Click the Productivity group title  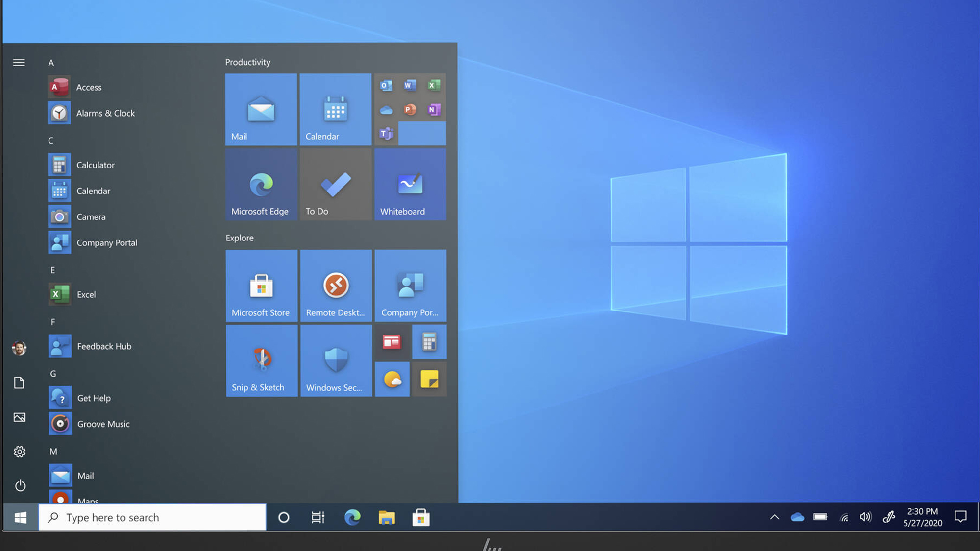pos(247,62)
